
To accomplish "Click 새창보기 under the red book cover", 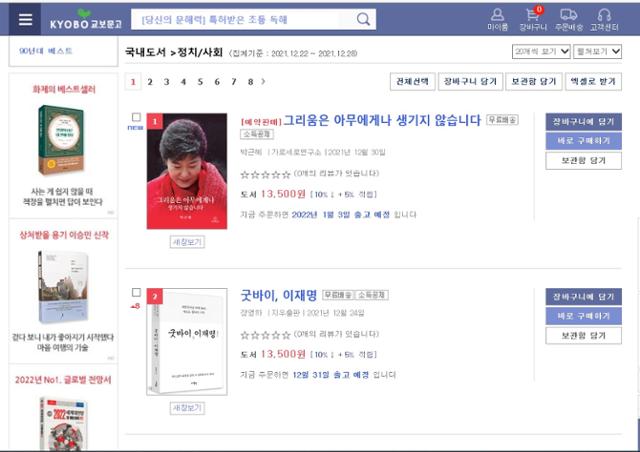I will point(187,242).
